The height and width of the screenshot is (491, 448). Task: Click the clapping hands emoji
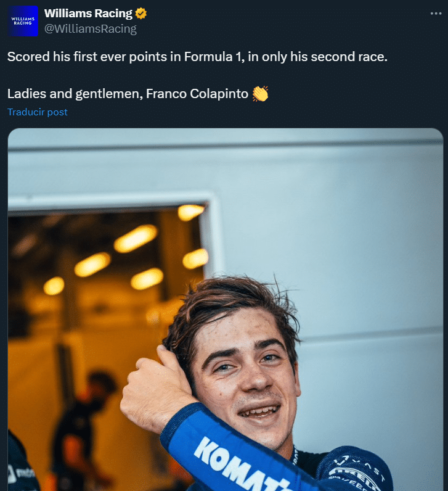click(x=260, y=94)
